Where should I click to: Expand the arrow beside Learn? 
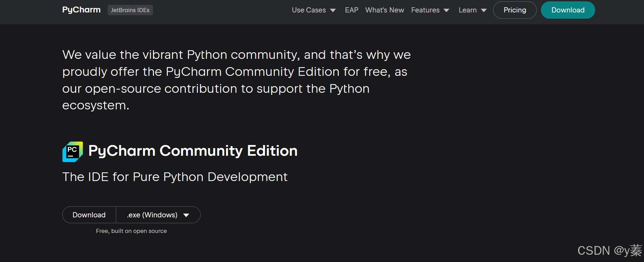484,10
